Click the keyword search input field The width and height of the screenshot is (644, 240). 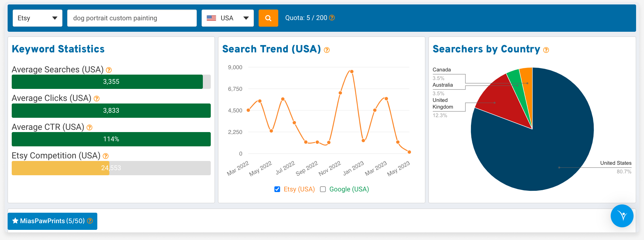click(132, 18)
